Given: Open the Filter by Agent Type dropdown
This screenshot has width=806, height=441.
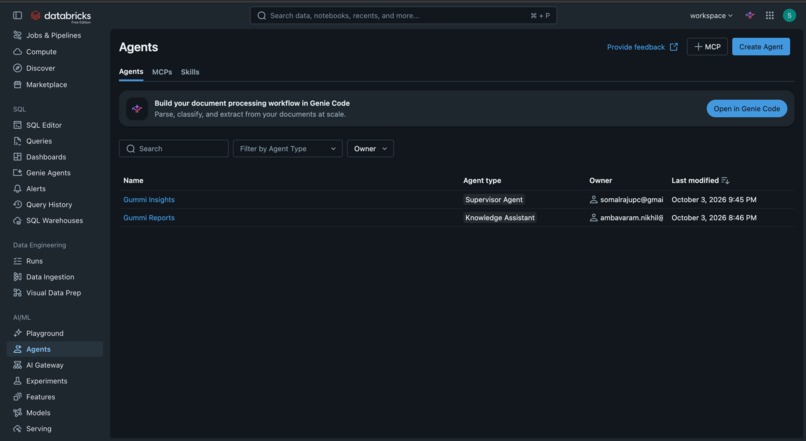Looking at the screenshot, I should click(287, 149).
